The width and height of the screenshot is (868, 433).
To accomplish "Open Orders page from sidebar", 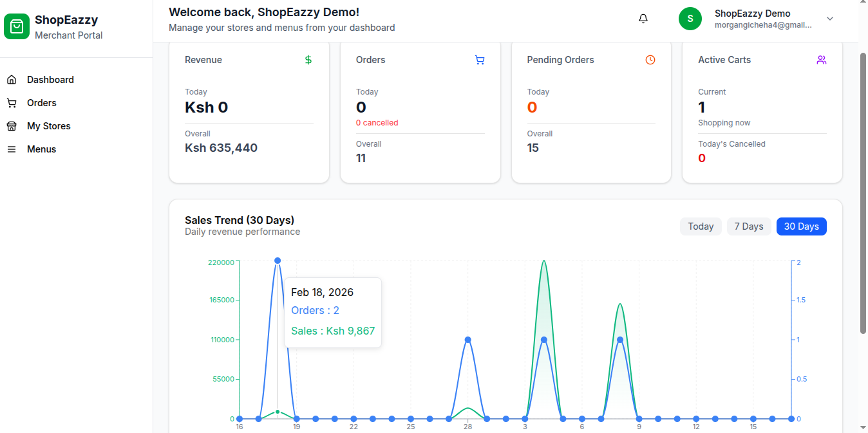I will tap(42, 103).
